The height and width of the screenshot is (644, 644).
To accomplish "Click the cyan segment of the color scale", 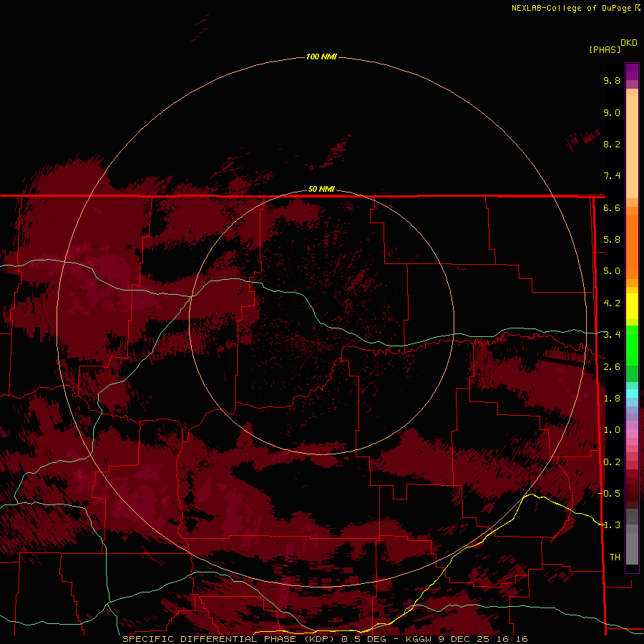I will pos(632,394).
